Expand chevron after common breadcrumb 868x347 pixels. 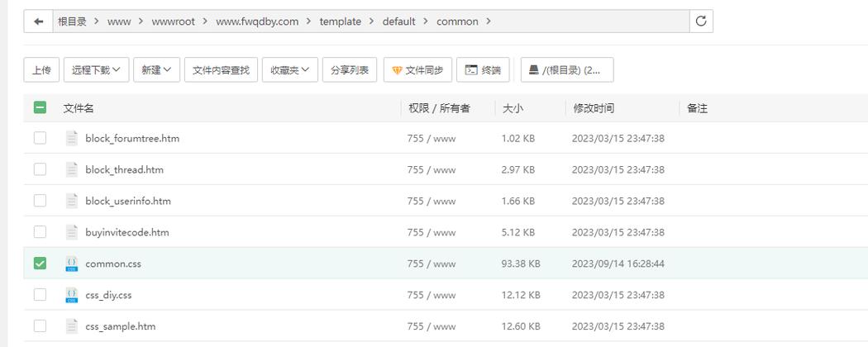click(x=489, y=21)
